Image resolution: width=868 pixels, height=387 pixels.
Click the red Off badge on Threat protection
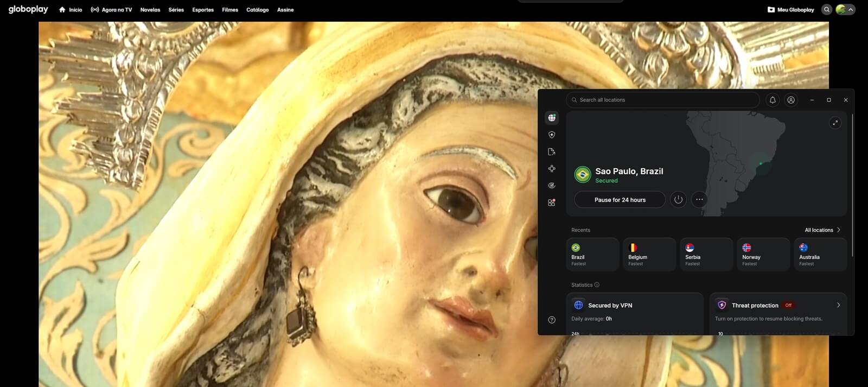click(x=788, y=305)
